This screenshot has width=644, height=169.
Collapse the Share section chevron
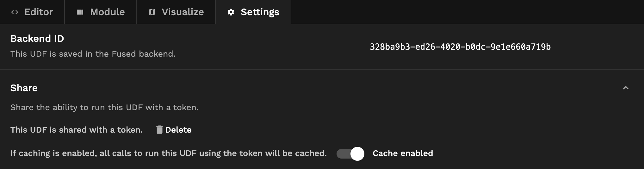tap(625, 88)
